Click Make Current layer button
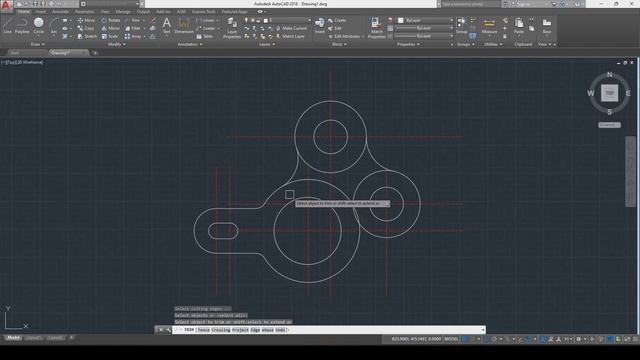 [291, 28]
